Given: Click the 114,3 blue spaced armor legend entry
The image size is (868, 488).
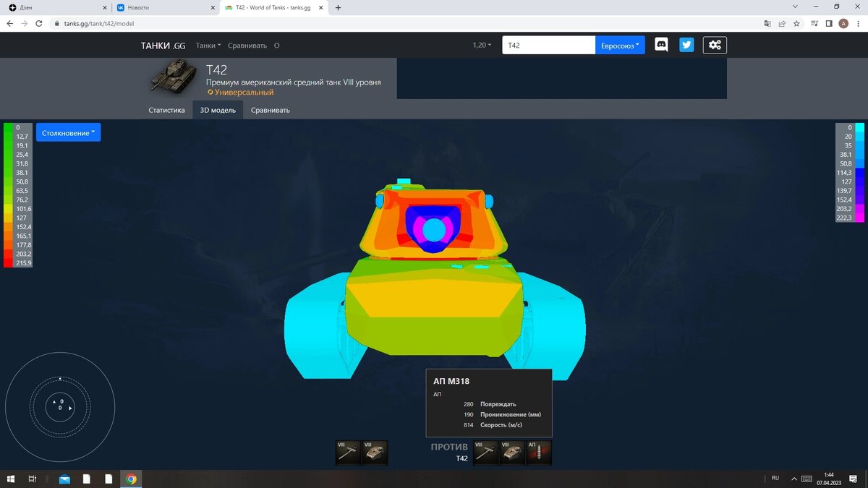Looking at the screenshot, I should 849,173.
